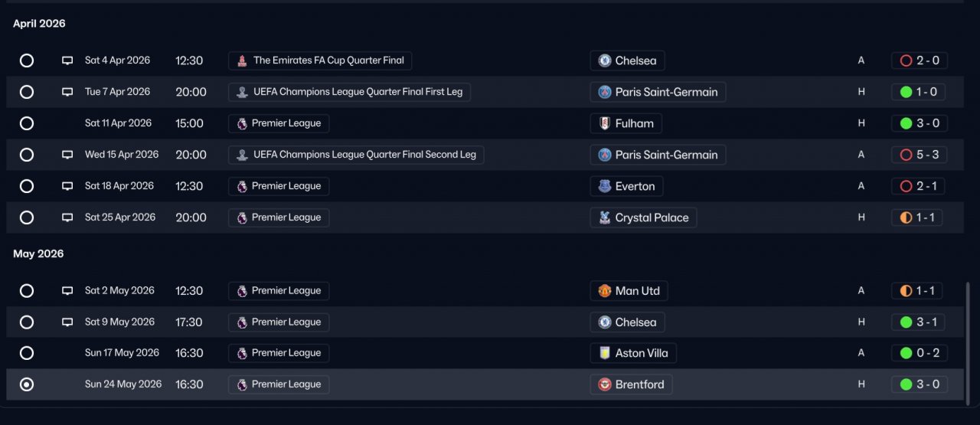Click the vertical scrollbar on the right
The image size is (980, 425).
tap(968, 337)
